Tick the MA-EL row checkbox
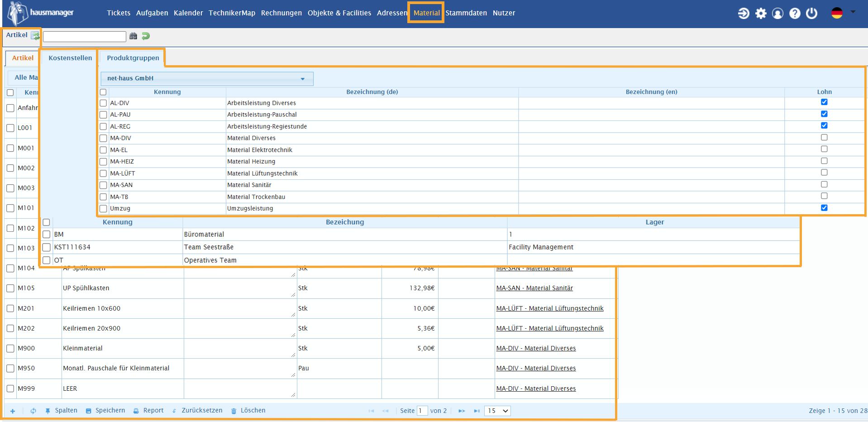This screenshot has width=868, height=422. point(103,150)
